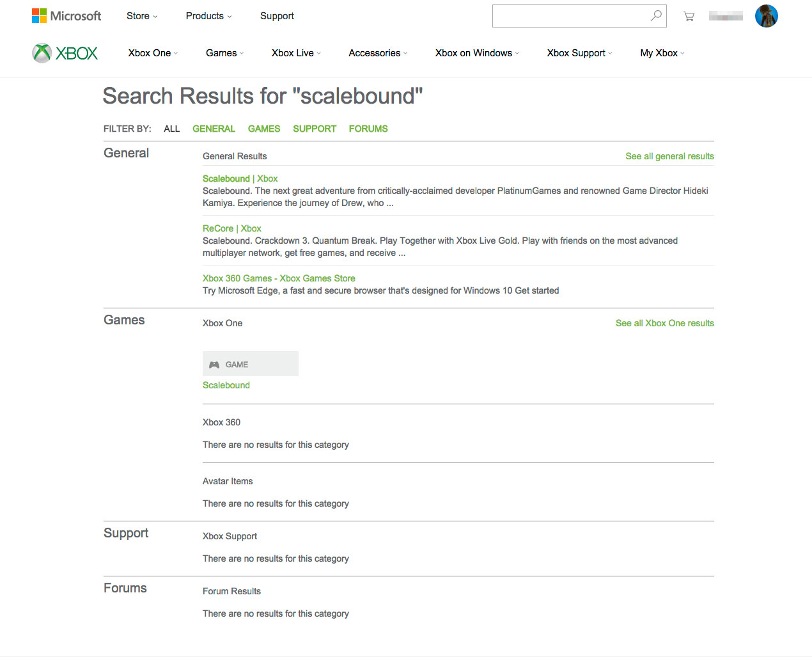The image size is (812, 657).
Task: Open the Support menu item
Action: (277, 16)
